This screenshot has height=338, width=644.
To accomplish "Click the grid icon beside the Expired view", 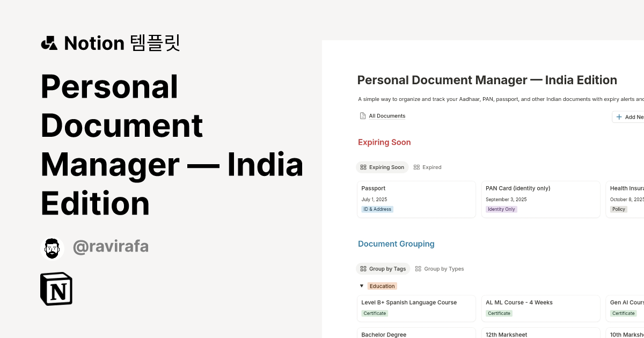I will coord(418,167).
